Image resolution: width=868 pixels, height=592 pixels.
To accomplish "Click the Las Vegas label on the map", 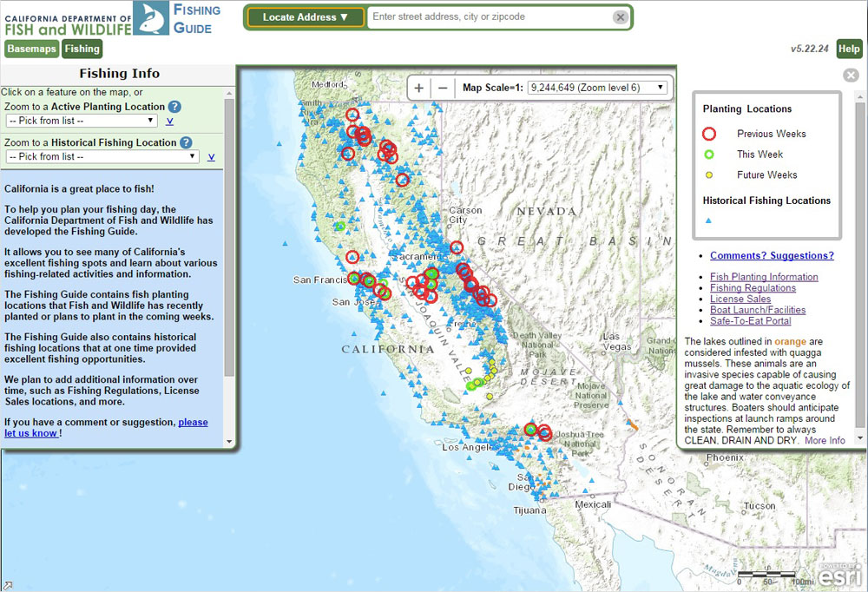I will click(x=616, y=342).
